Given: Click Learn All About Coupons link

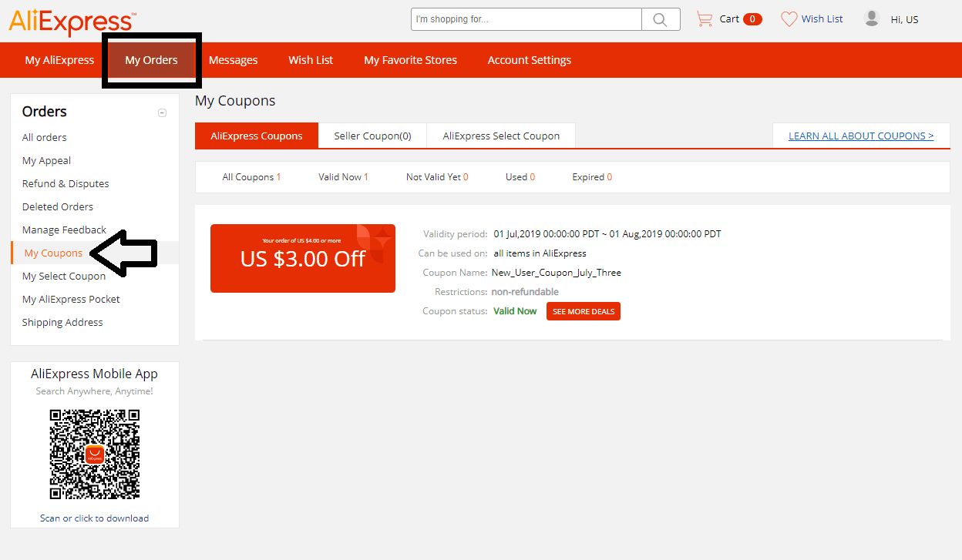Looking at the screenshot, I should (861, 136).
